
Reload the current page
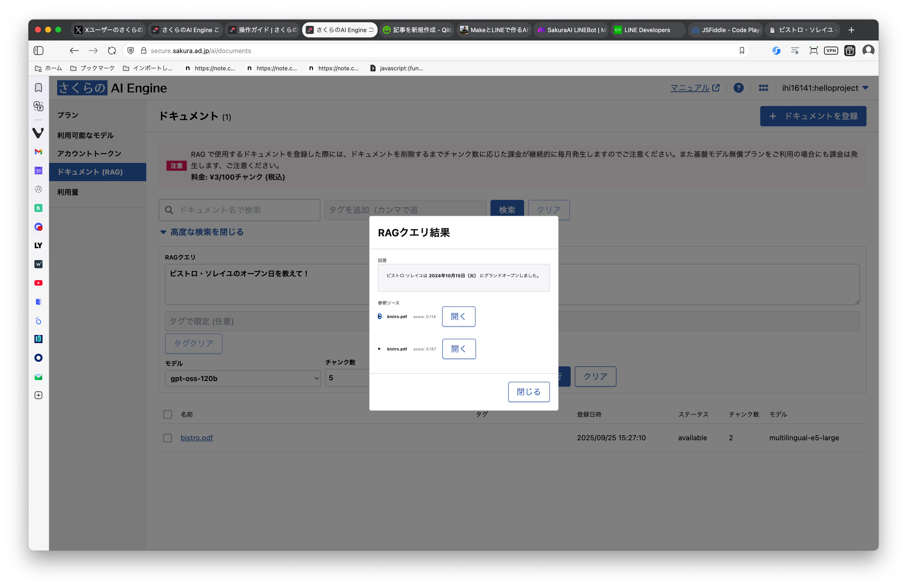(112, 50)
